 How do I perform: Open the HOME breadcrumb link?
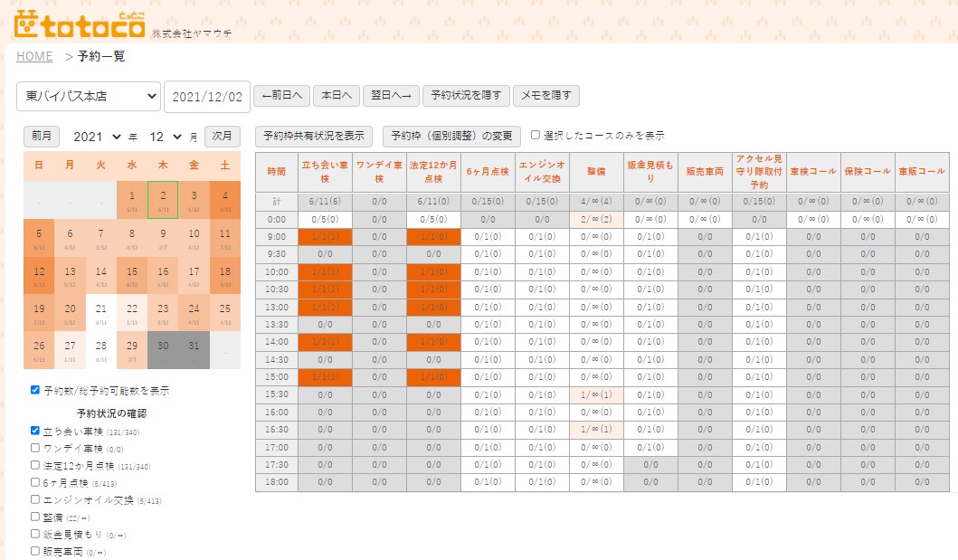click(x=34, y=56)
